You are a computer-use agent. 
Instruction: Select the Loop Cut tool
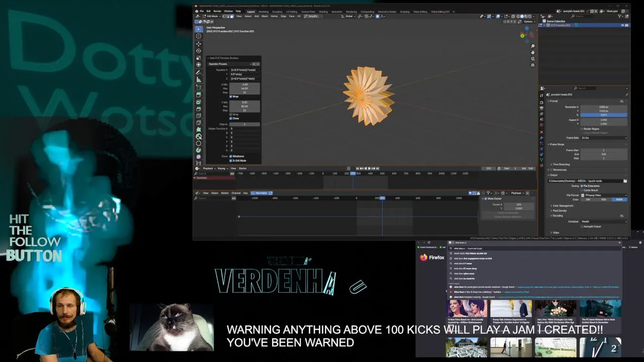click(199, 116)
